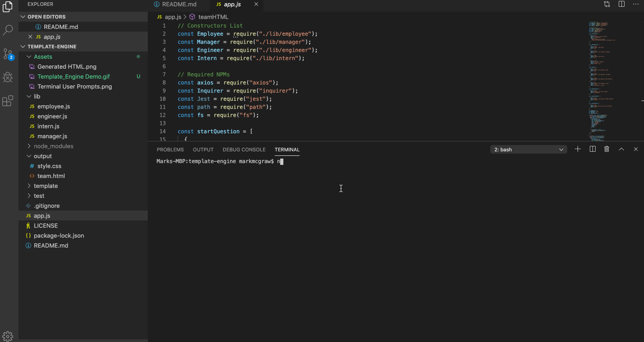Close the app.js editor tab

257,5
